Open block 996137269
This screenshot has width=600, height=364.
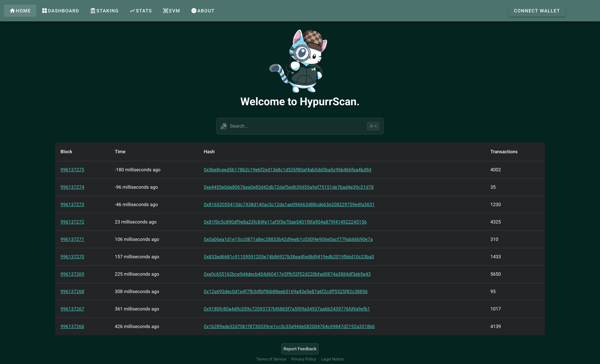(72, 274)
